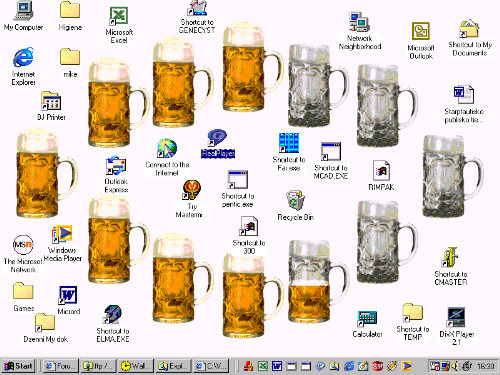Select the RealPlayer desktop shortcut
The width and height of the screenshot is (500, 375).
click(x=218, y=144)
